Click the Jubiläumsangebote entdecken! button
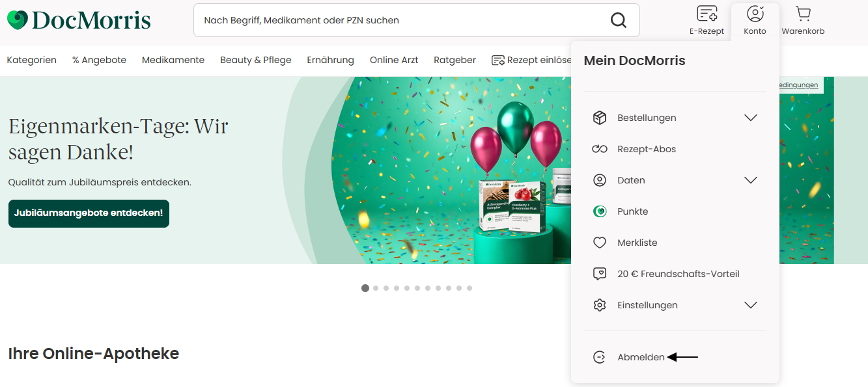 [x=89, y=213]
